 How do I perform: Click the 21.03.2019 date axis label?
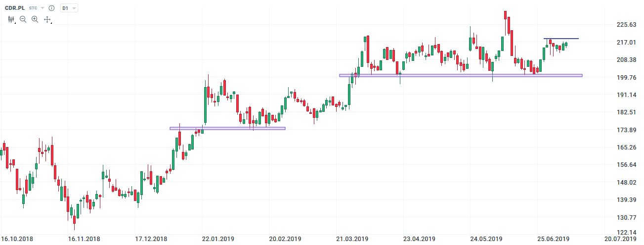click(x=352, y=239)
